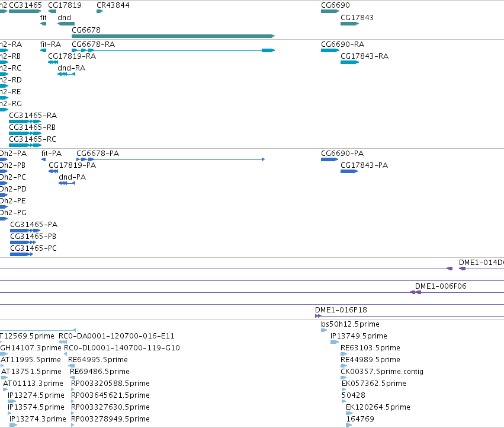The width and height of the screenshot is (504, 428).
Task: Select the Dh2-PD protein label
Action: pyautogui.click(x=13, y=189)
